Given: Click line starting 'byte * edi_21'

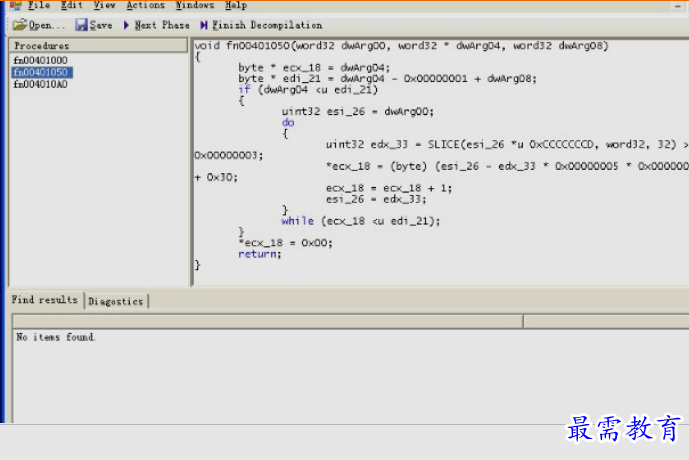Looking at the screenshot, I should pos(387,79).
